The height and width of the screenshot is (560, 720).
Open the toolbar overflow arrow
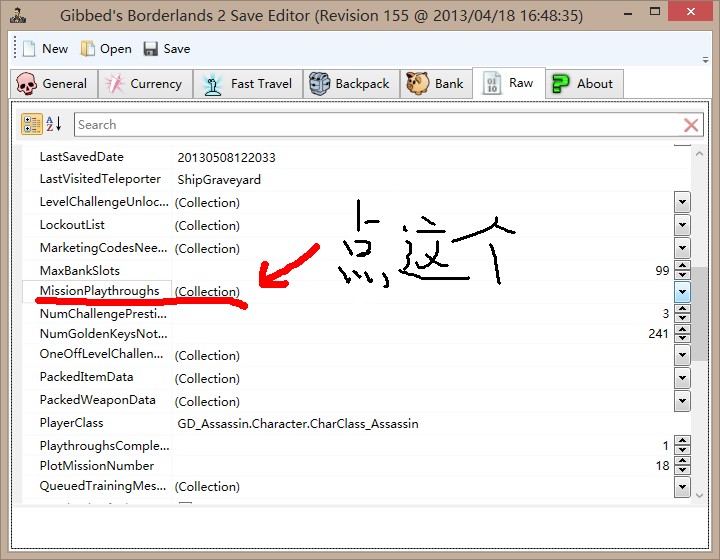[705, 60]
